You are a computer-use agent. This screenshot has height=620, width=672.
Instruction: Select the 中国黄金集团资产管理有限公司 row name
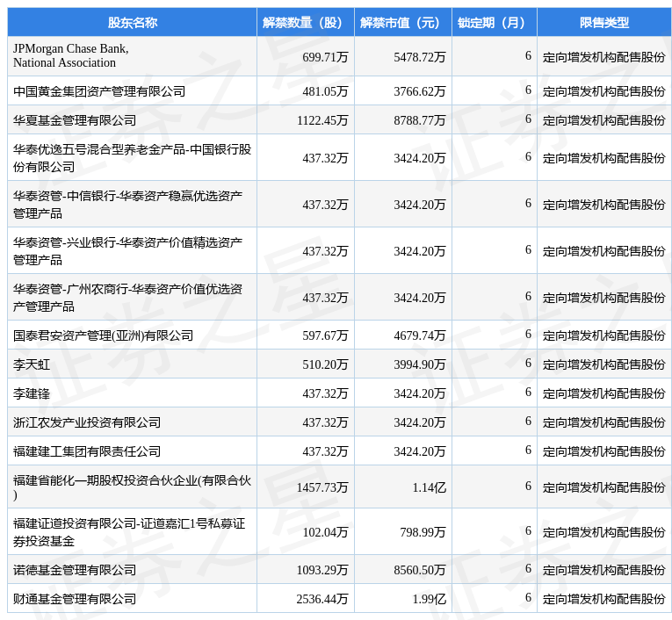click(x=99, y=91)
